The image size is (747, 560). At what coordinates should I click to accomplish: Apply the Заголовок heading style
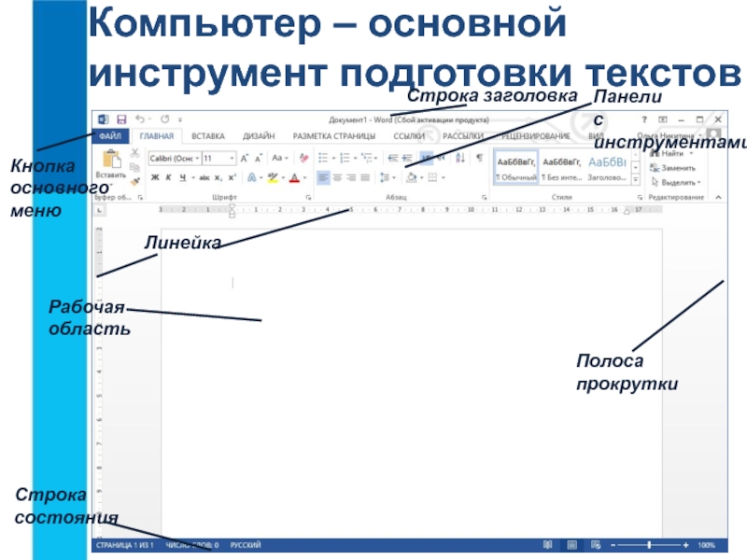tap(607, 168)
